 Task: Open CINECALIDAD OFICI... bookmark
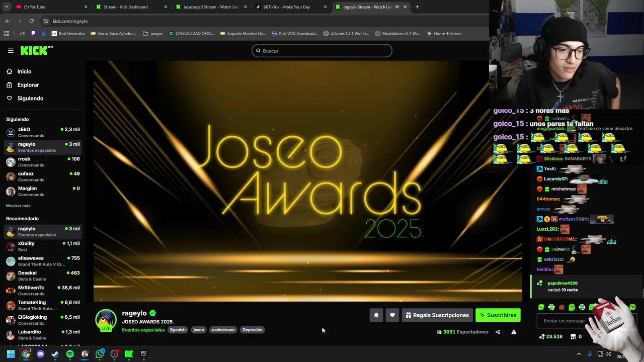click(x=192, y=34)
